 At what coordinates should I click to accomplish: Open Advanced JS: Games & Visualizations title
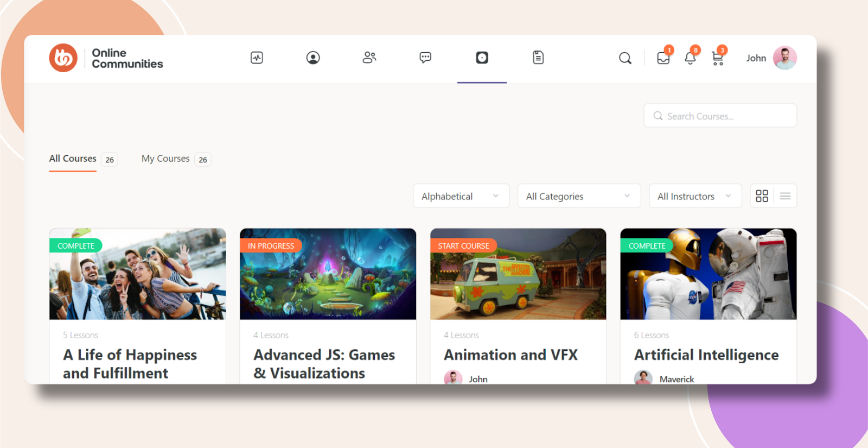pyautogui.click(x=324, y=364)
